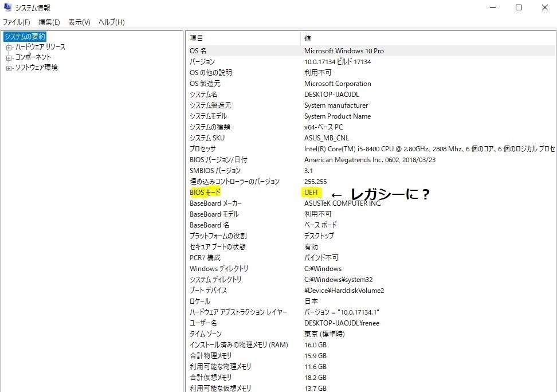
Task: Select the セキュア ブートの状態 row
Action: point(217,246)
